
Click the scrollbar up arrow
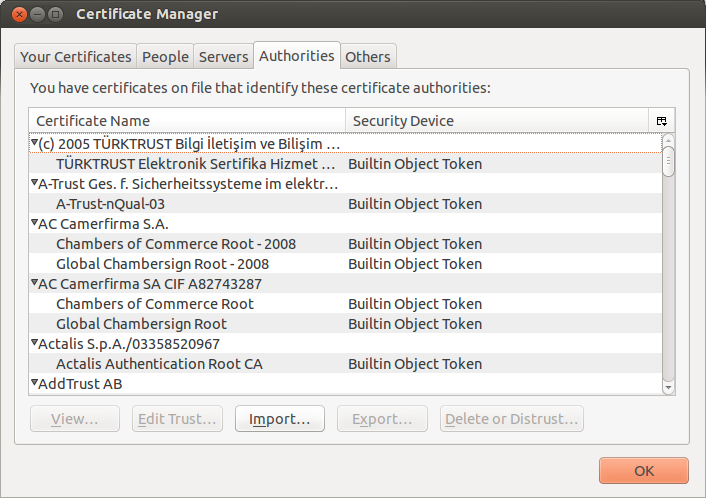[x=668, y=141]
